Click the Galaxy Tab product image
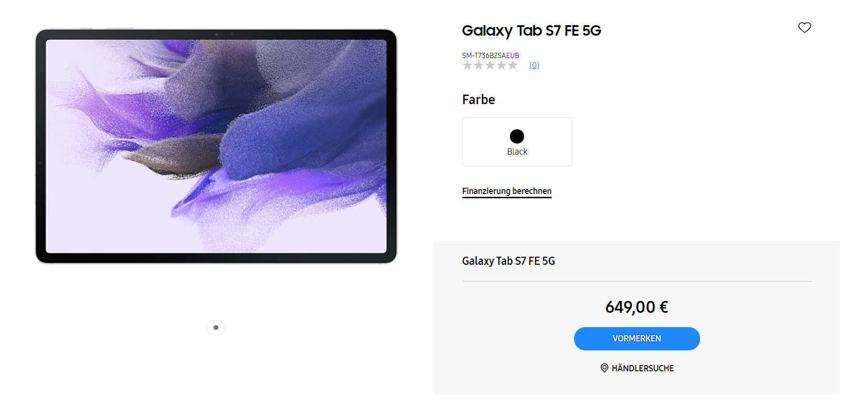 coord(216,146)
